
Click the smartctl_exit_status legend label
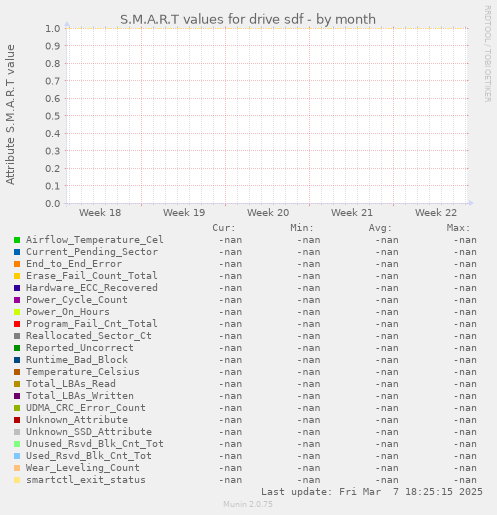click(x=86, y=480)
